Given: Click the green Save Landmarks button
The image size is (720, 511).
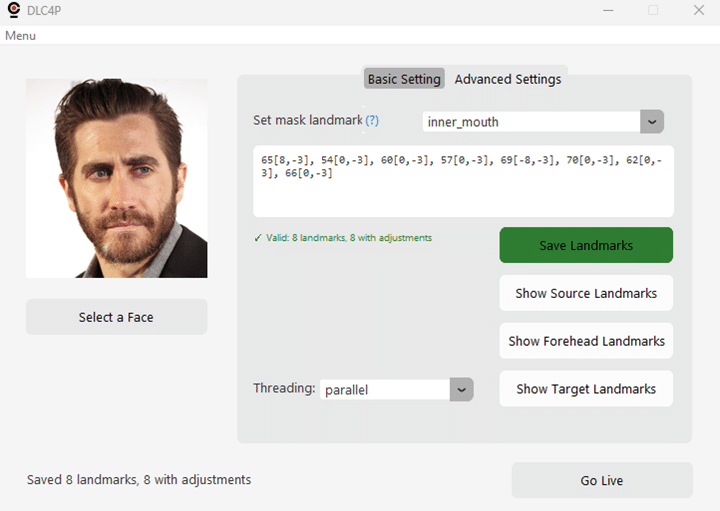Looking at the screenshot, I should pos(586,245).
